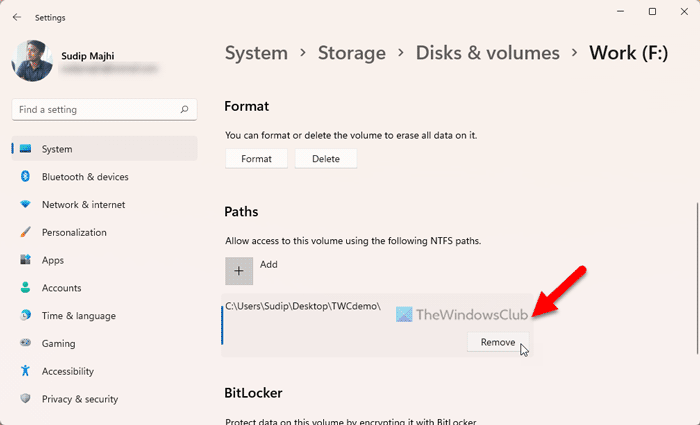Open the Gaming controller icon
The height and width of the screenshot is (425, 700).
click(25, 343)
